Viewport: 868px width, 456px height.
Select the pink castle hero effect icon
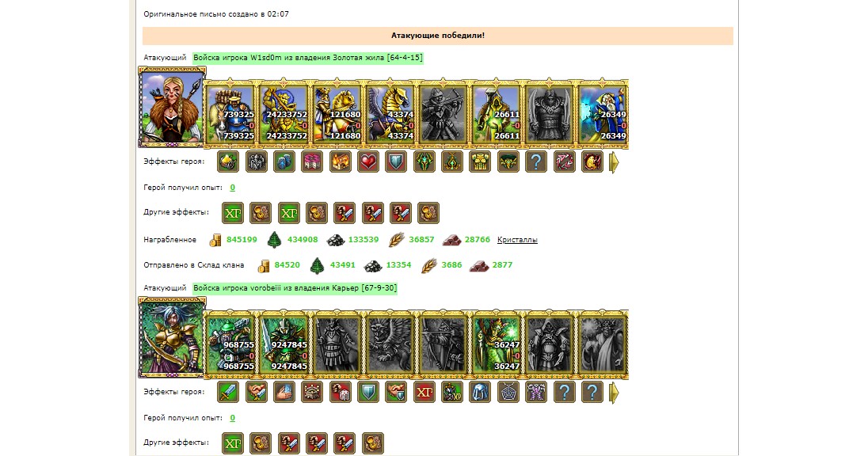click(x=312, y=162)
